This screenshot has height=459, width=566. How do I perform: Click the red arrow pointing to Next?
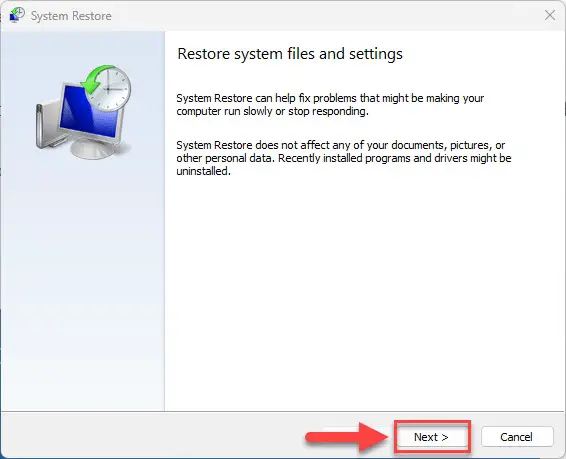[x=347, y=437]
